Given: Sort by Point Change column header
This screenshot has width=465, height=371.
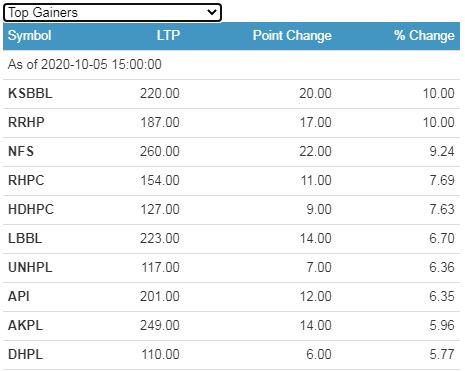Looking at the screenshot, I should pyautogui.click(x=292, y=36).
